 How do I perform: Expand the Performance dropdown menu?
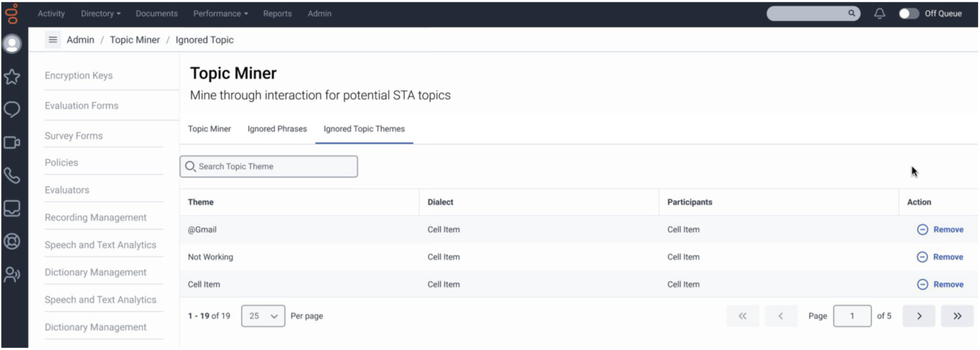220,14
